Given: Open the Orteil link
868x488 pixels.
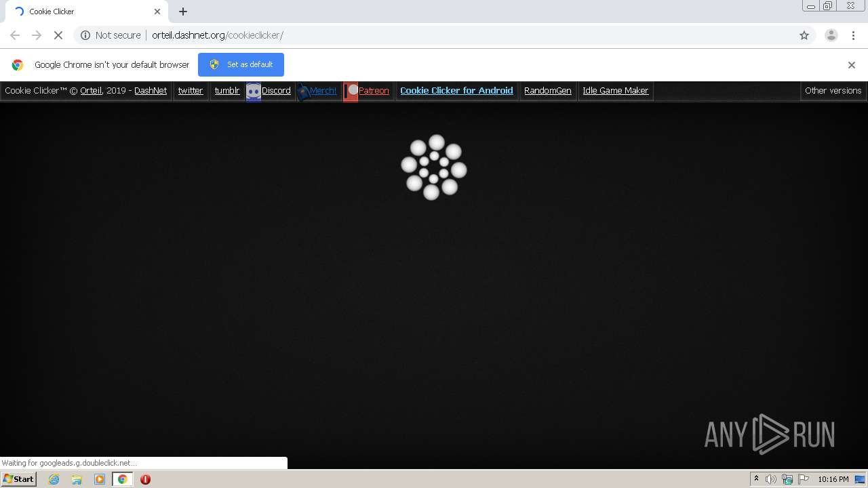Looking at the screenshot, I should [x=91, y=91].
